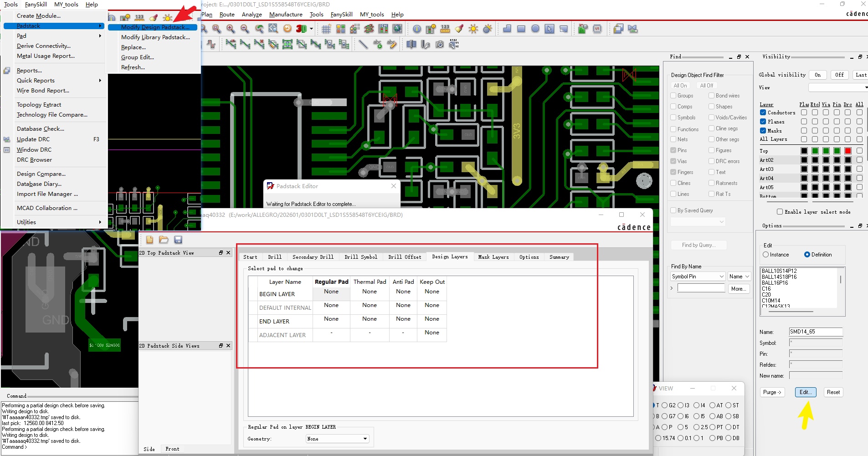This screenshot has width=868, height=456.
Task: Click New file icon in Padstack Editor
Action: tap(150, 240)
